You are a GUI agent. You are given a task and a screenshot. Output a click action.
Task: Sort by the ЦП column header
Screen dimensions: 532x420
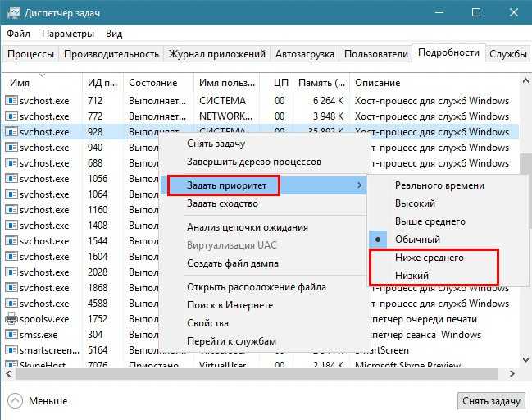(276, 83)
